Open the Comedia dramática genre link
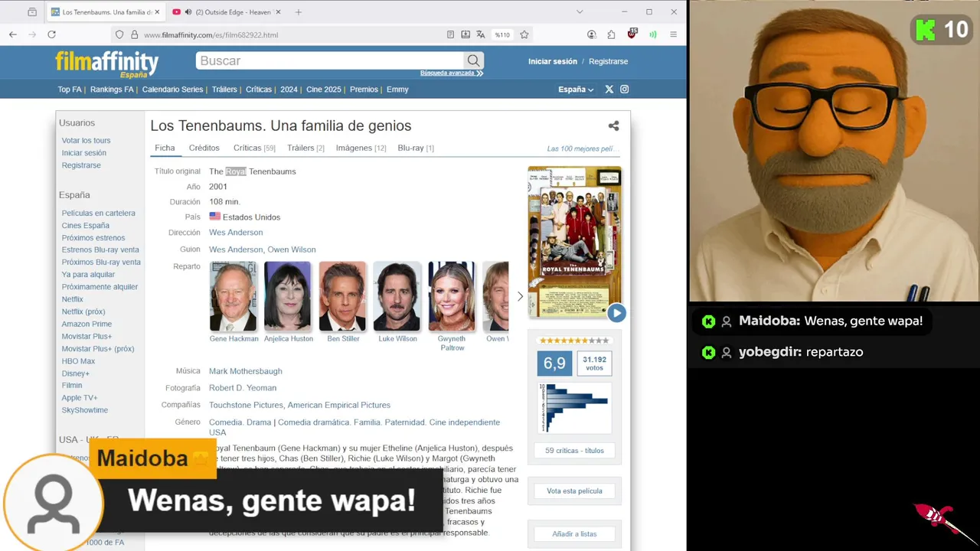The image size is (980, 551). (x=314, y=422)
